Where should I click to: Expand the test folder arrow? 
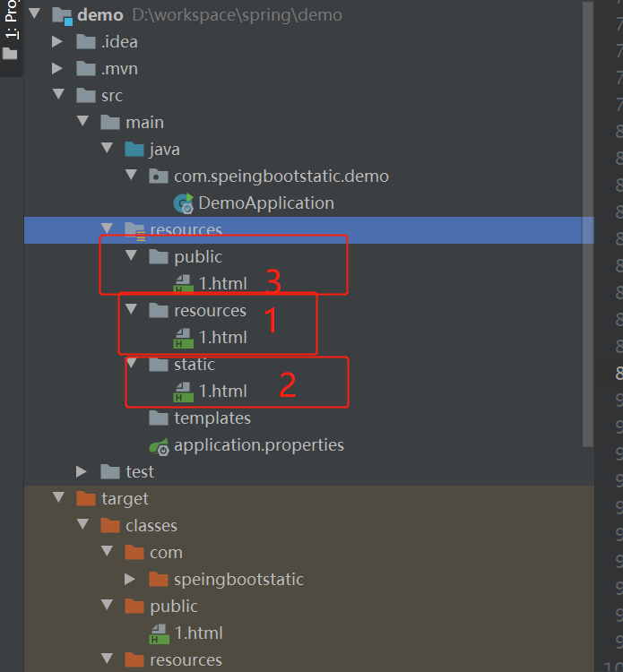tap(81, 472)
